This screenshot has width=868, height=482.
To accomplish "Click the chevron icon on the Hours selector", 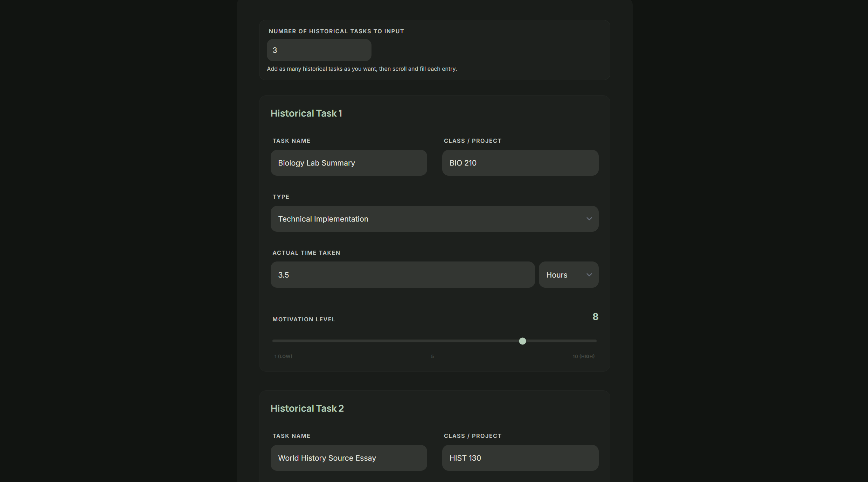I will pyautogui.click(x=589, y=275).
